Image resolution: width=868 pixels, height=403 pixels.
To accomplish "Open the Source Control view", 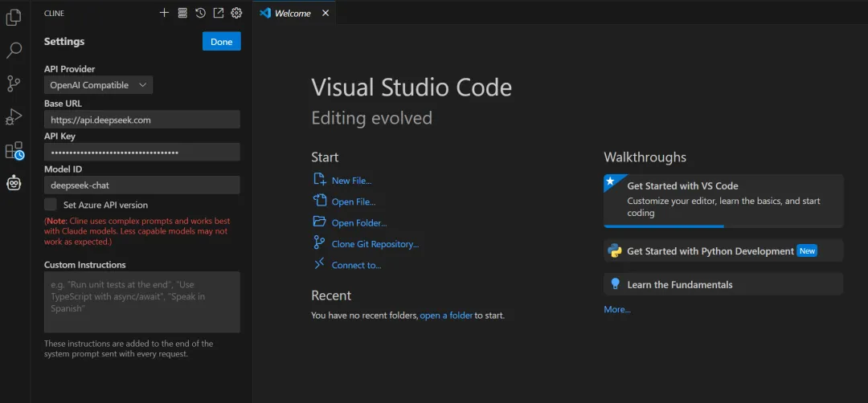I will (14, 83).
